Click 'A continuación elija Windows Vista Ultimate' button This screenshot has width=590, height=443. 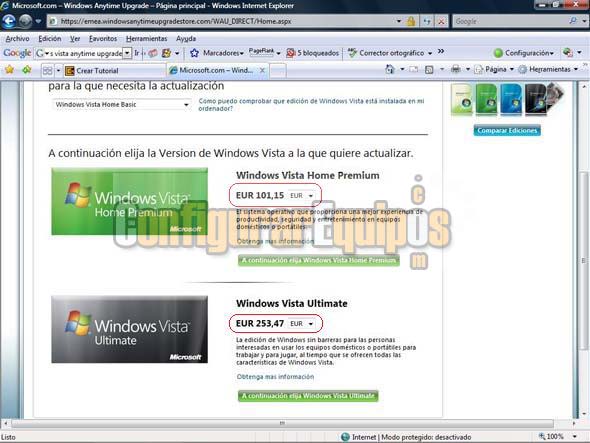click(x=308, y=396)
